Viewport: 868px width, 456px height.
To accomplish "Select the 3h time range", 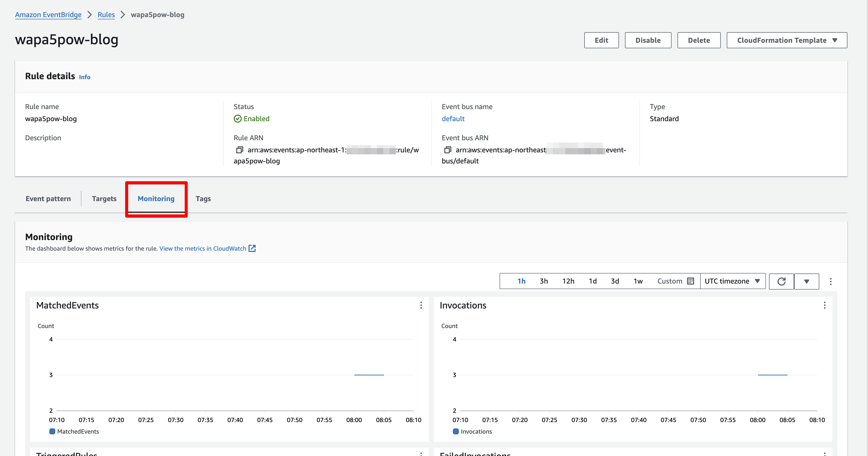I will pyautogui.click(x=544, y=281).
